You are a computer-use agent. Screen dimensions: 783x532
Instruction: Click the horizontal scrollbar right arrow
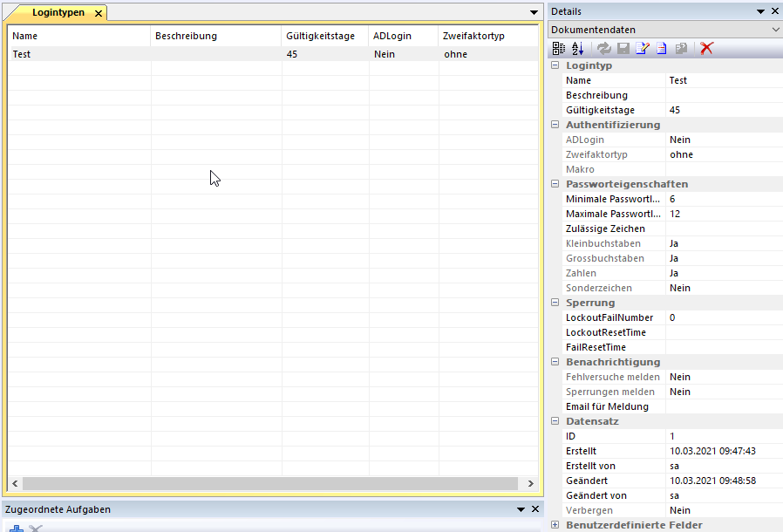[x=530, y=483]
